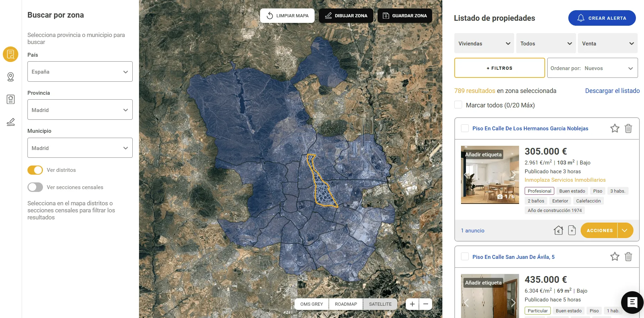Open the + FILTROS button
The image size is (644, 318).
pyautogui.click(x=500, y=68)
